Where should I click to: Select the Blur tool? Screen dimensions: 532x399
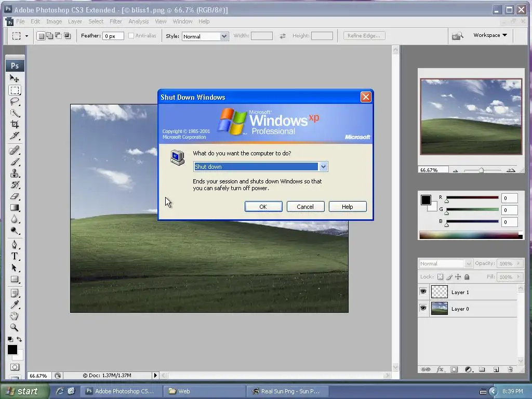click(14, 219)
